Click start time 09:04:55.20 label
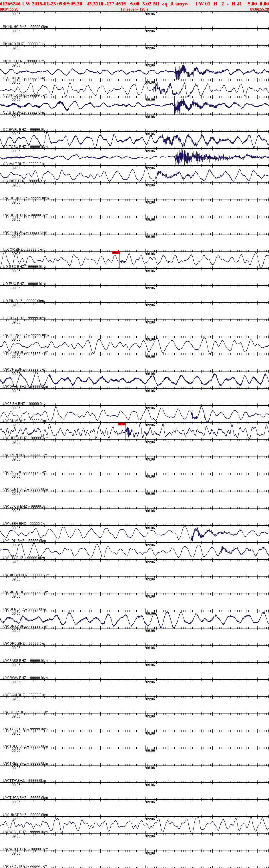Image resolution: width=269 pixels, height=868 pixels. (x=9, y=9)
